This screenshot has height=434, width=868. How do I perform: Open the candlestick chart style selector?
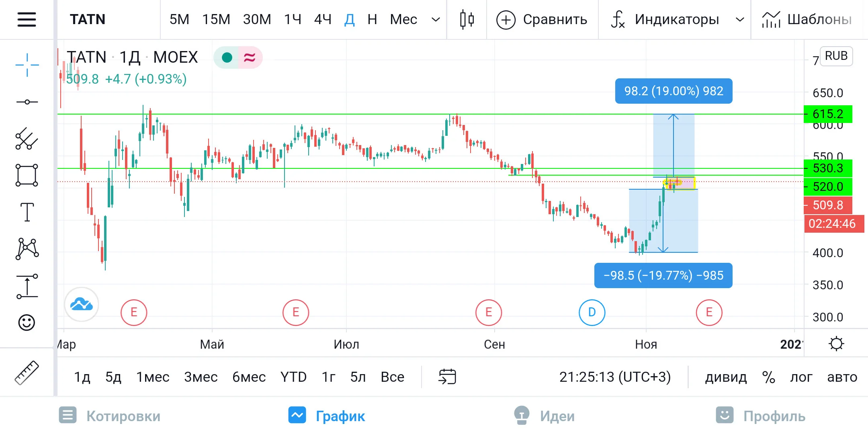coord(467,19)
